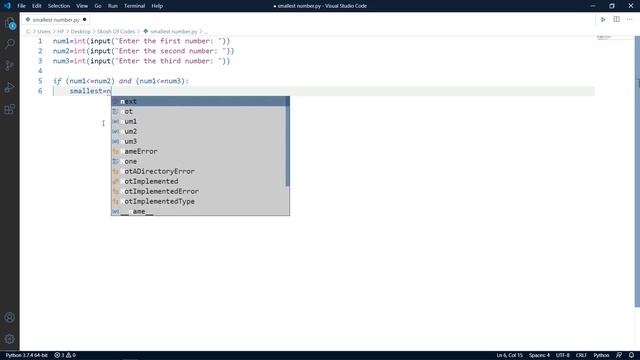Click the editor vertical scrollbar
The image size is (640, 360).
[637, 171]
